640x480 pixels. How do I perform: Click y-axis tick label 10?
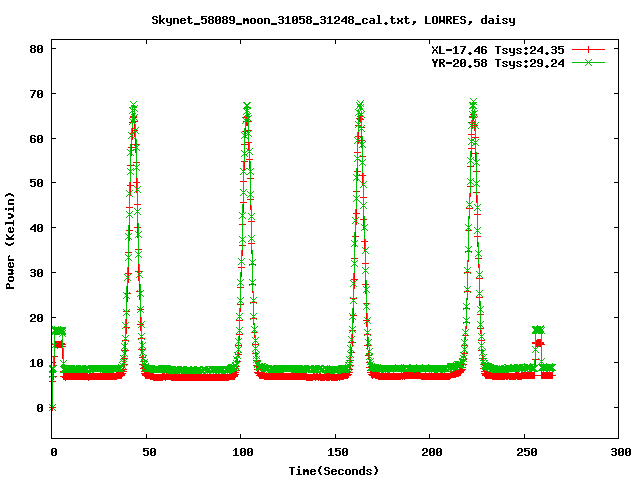tap(37, 363)
